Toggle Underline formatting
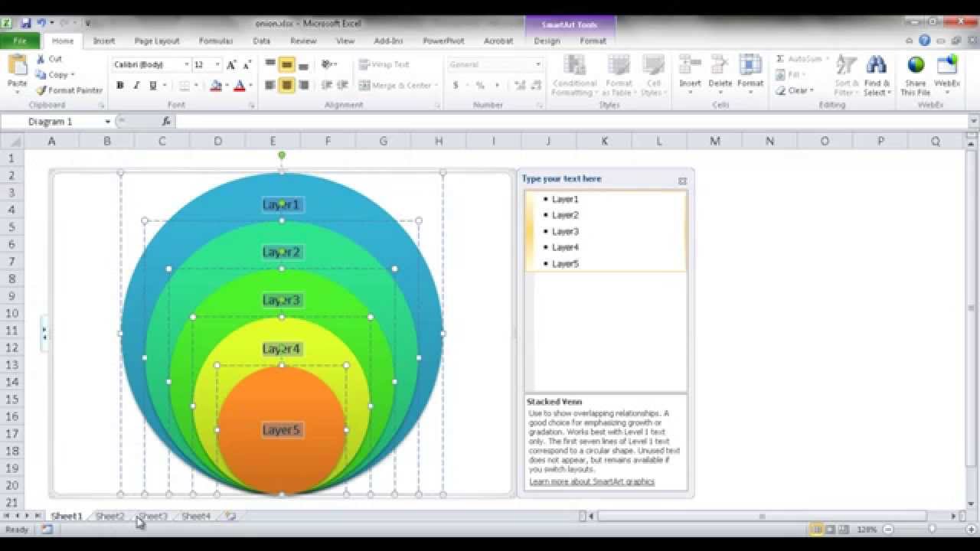Viewport: 980px width, 551px height. [152, 85]
